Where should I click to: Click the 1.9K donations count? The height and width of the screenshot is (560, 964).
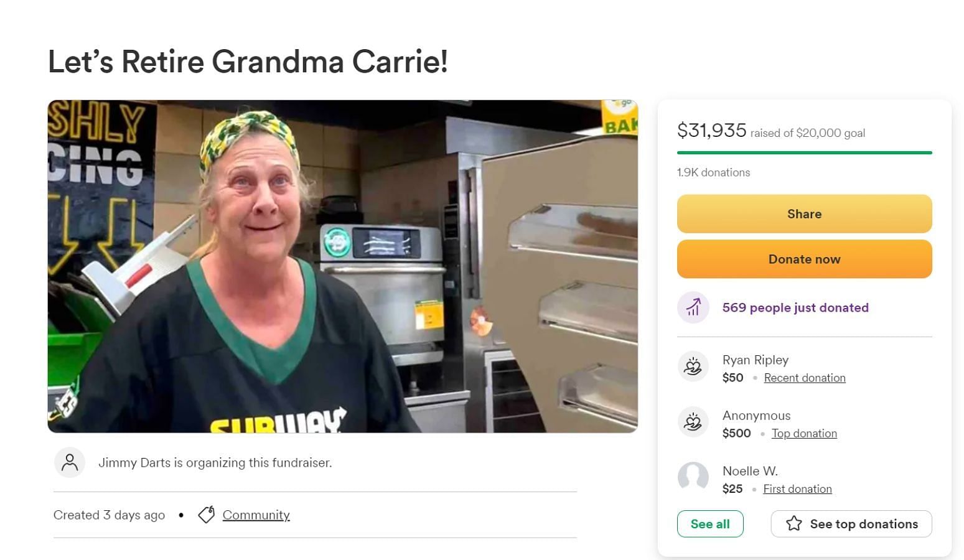[713, 172]
